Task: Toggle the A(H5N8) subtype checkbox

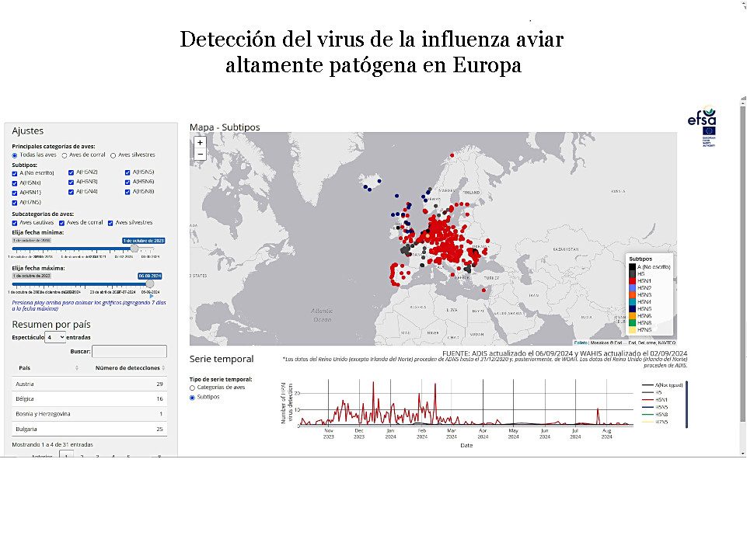Action: point(127,192)
